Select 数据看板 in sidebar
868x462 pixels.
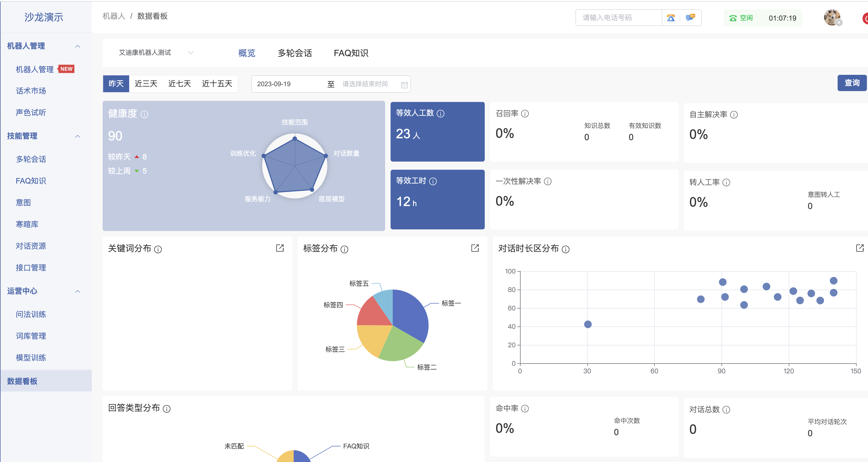point(46,381)
